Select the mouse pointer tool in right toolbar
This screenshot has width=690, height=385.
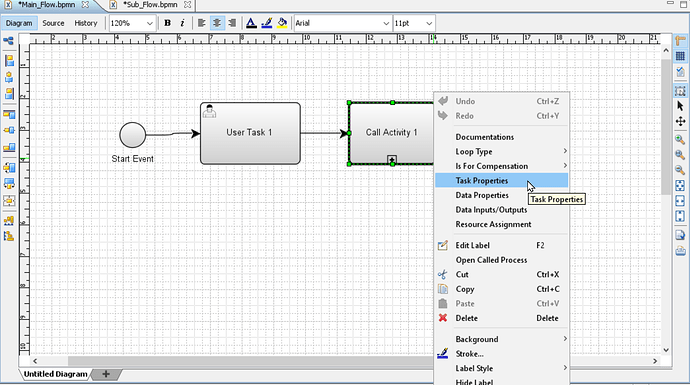pos(680,106)
